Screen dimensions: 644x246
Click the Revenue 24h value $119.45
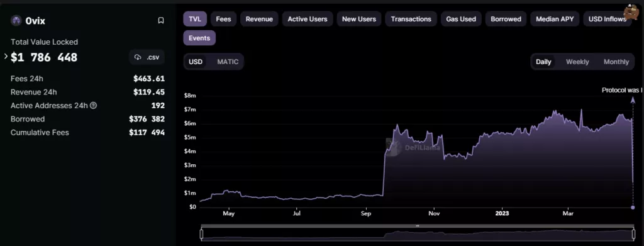click(149, 92)
